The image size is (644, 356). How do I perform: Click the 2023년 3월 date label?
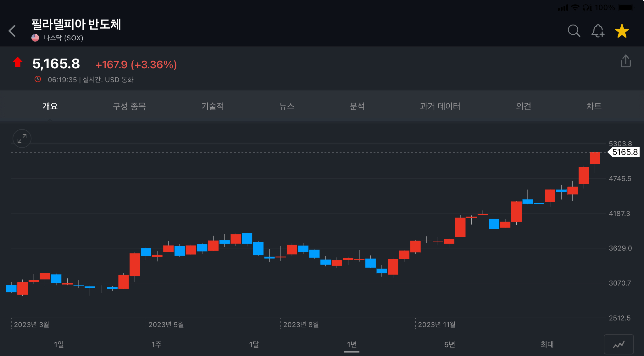click(x=31, y=325)
